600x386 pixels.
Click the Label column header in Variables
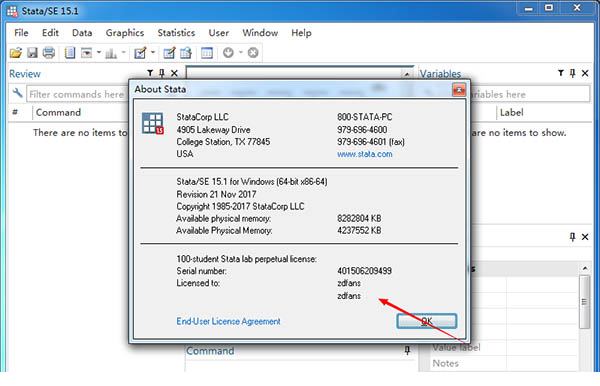tap(512, 112)
